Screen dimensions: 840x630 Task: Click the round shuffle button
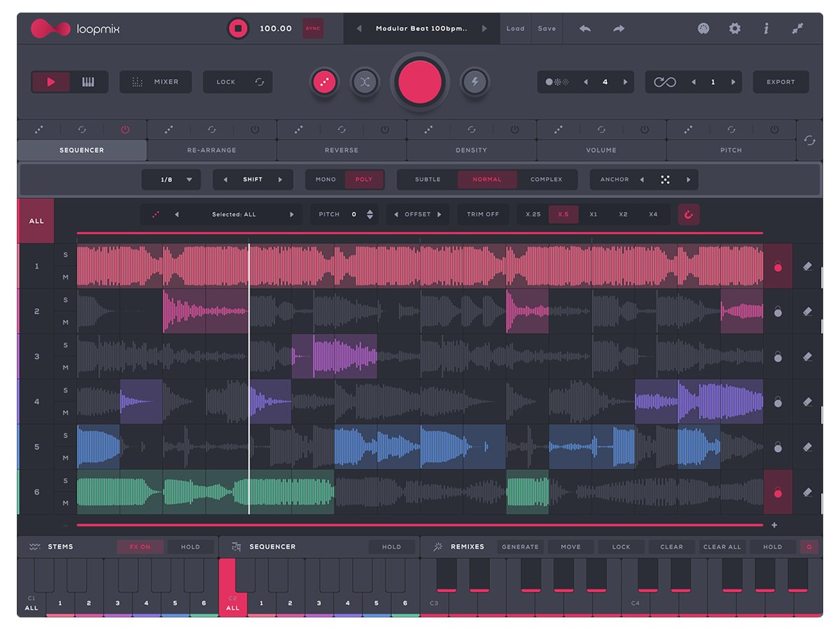pos(365,82)
